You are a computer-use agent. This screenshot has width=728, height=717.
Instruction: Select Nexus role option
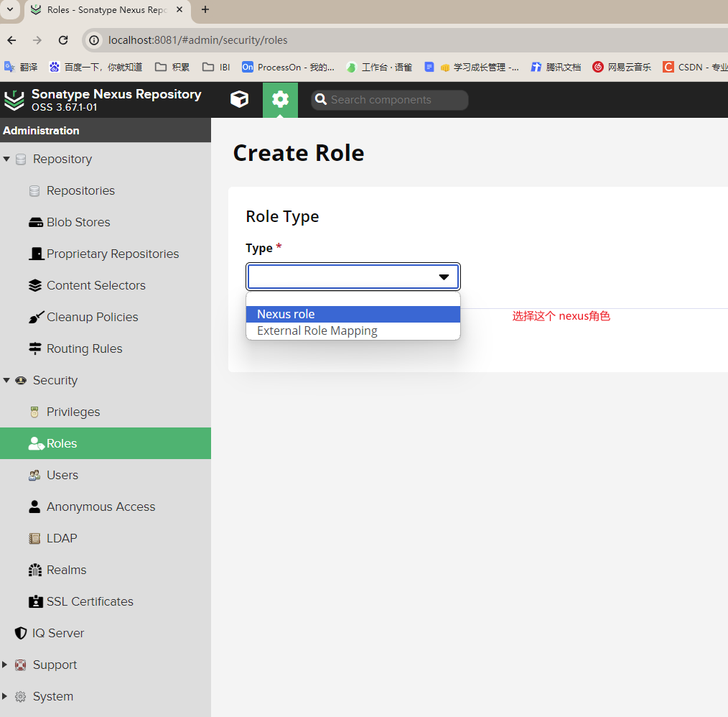(353, 315)
